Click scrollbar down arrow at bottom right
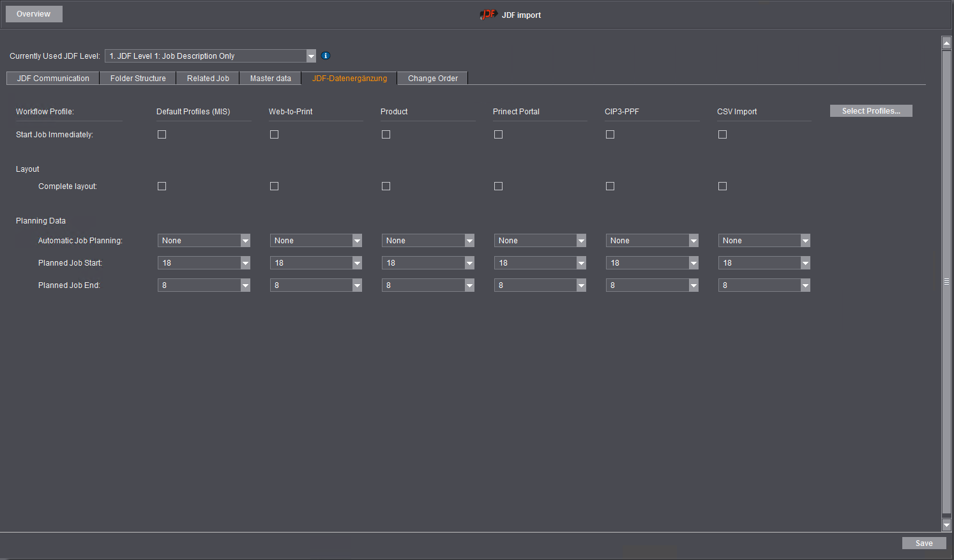 pos(946,525)
